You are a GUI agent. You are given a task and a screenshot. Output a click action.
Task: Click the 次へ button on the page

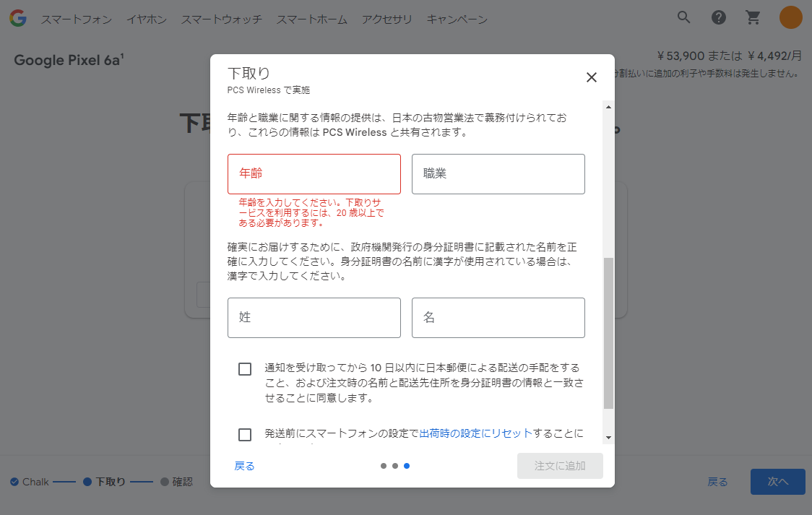(x=778, y=482)
